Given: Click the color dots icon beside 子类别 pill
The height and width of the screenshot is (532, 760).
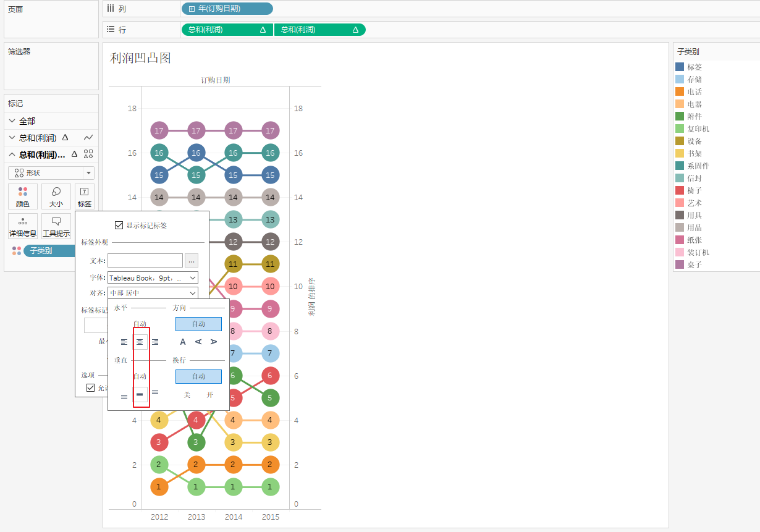Looking at the screenshot, I should (17, 250).
